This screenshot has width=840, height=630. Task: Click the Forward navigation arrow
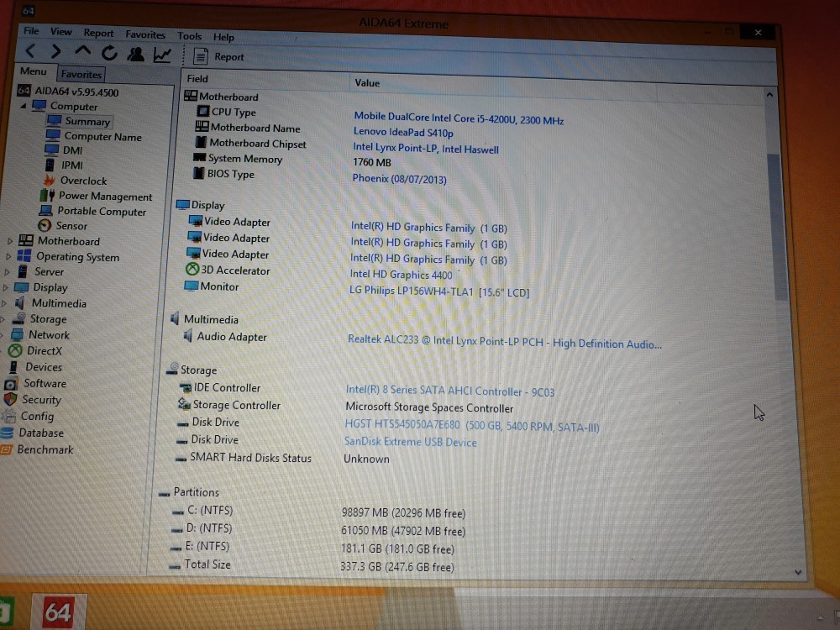click(55, 51)
